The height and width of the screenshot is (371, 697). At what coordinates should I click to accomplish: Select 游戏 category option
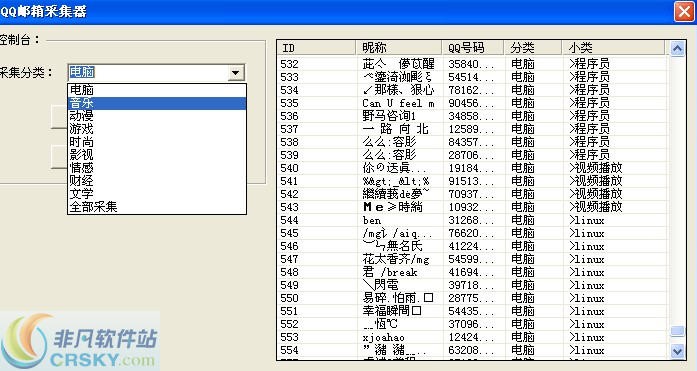(x=157, y=129)
